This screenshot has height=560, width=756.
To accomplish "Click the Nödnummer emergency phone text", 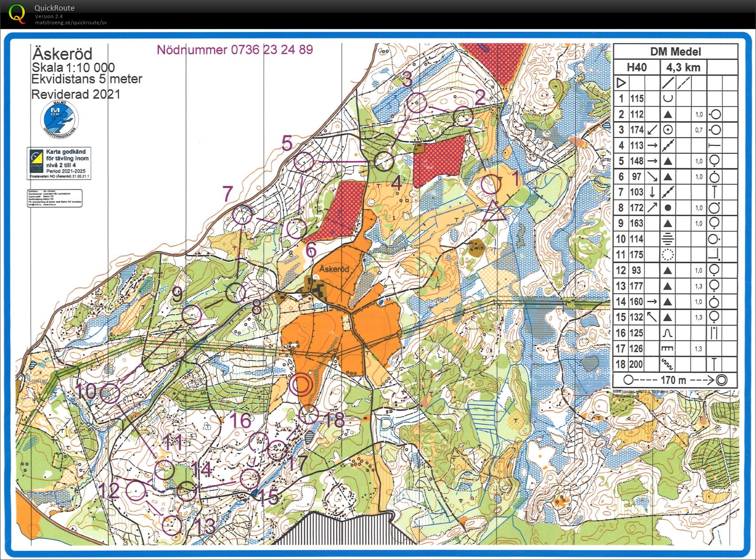I will [x=235, y=50].
